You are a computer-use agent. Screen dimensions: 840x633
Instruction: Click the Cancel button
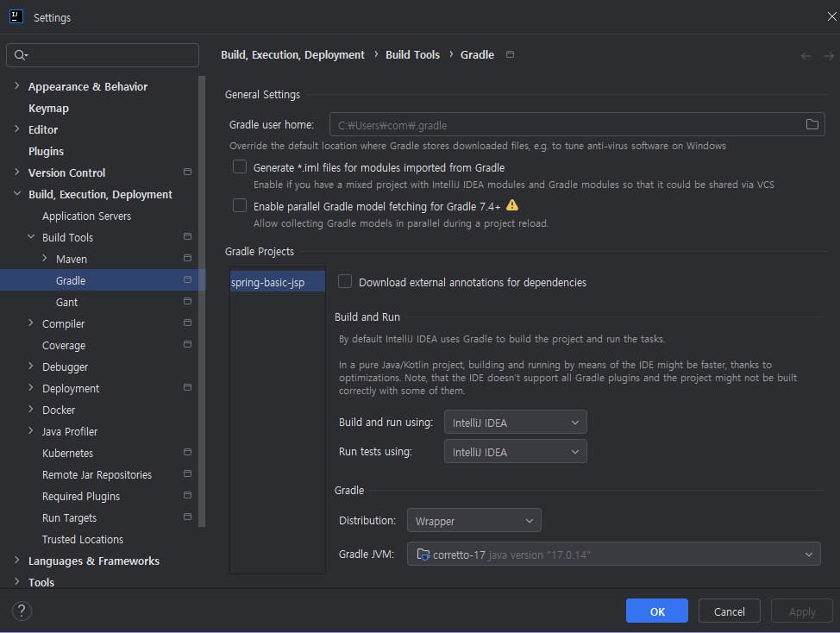click(x=729, y=611)
